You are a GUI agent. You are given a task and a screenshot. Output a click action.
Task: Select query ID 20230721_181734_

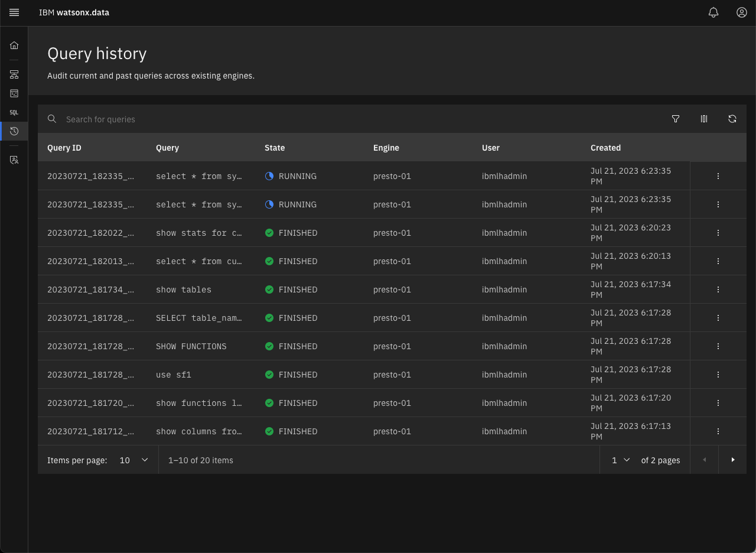coord(91,289)
